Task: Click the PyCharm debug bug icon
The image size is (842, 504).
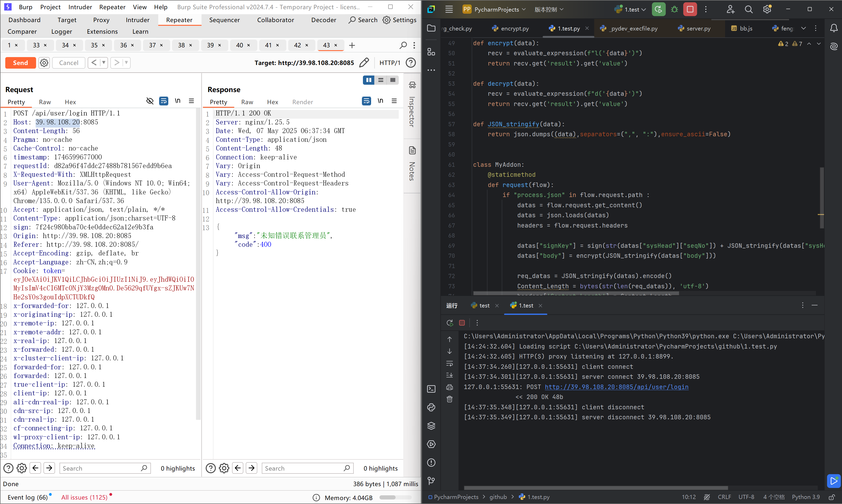Action: pos(674,9)
